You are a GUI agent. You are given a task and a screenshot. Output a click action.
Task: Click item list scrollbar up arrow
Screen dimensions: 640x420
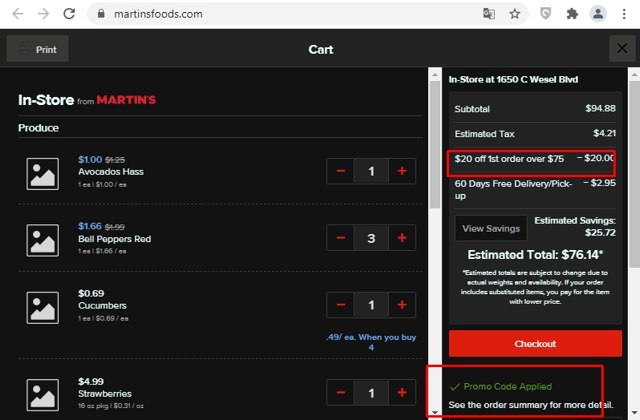tap(435, 74)
